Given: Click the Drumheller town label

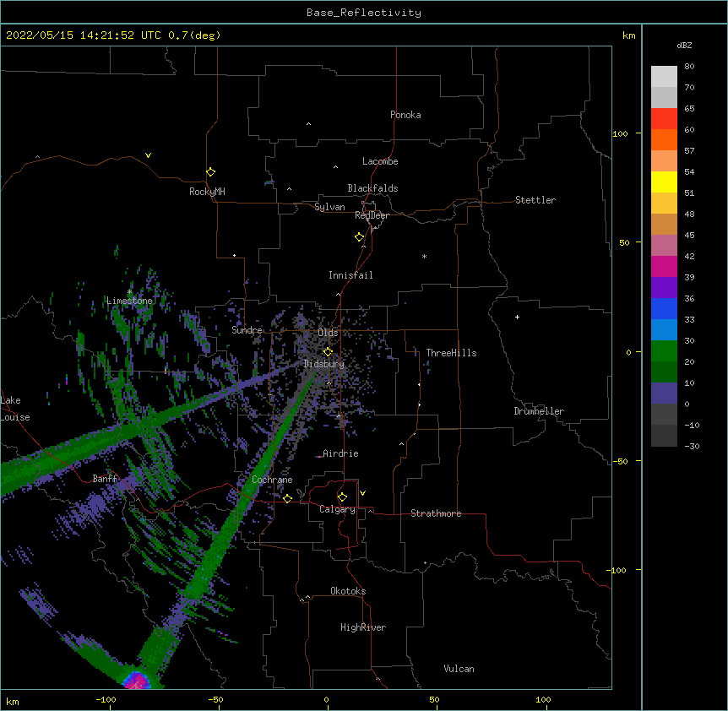Looking at the screenshot, I should coord(539,411).
